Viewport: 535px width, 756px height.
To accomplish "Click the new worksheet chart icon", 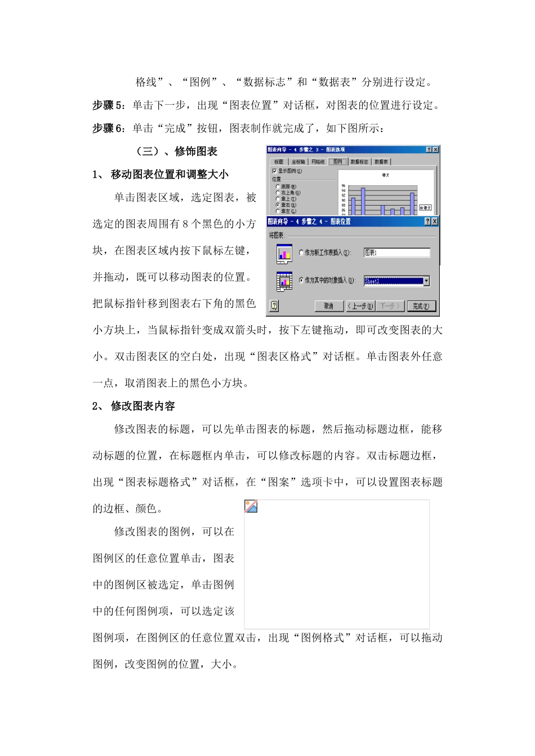I will pos(284,254).
